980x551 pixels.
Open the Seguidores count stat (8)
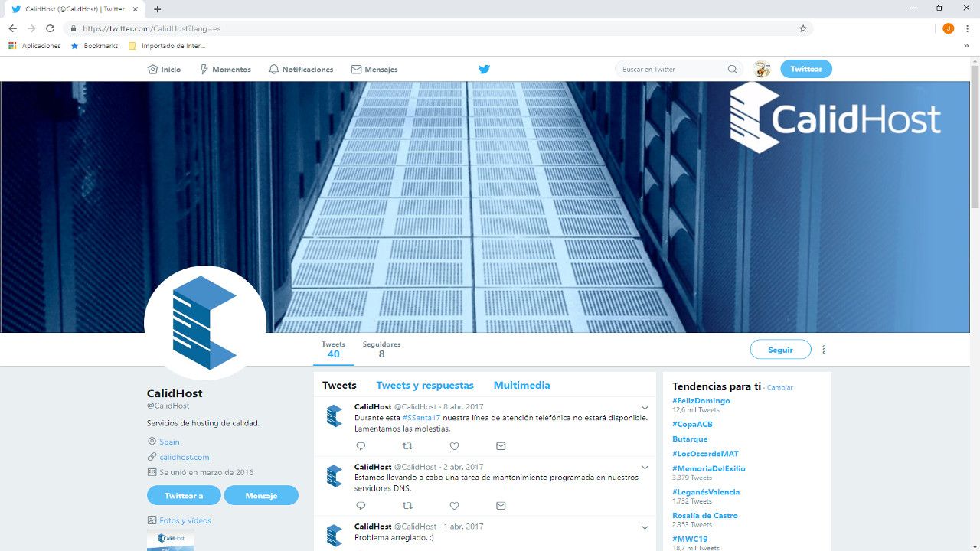(381, 350)
